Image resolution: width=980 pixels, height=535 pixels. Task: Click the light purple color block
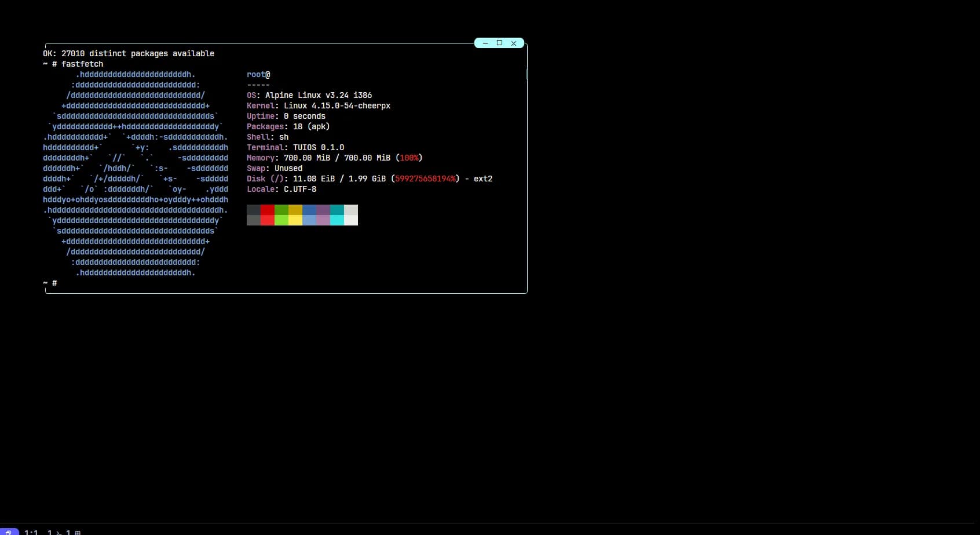[x=323, y=220]
